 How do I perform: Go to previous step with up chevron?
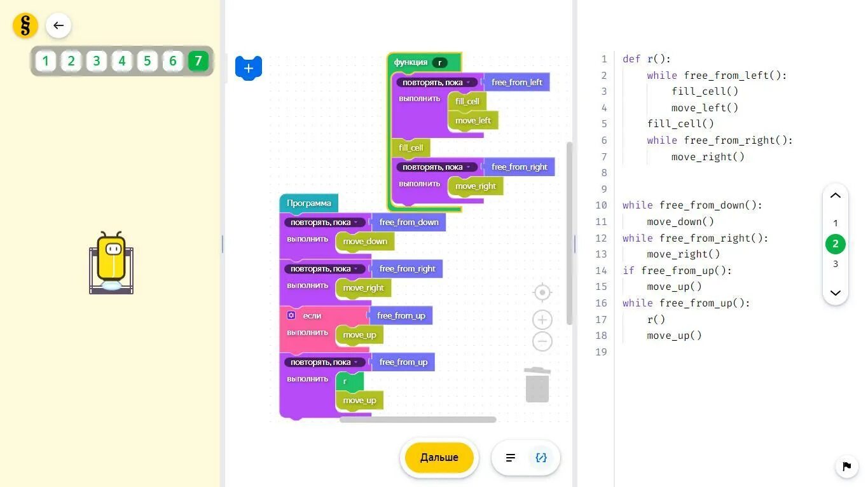coord(836,196)
